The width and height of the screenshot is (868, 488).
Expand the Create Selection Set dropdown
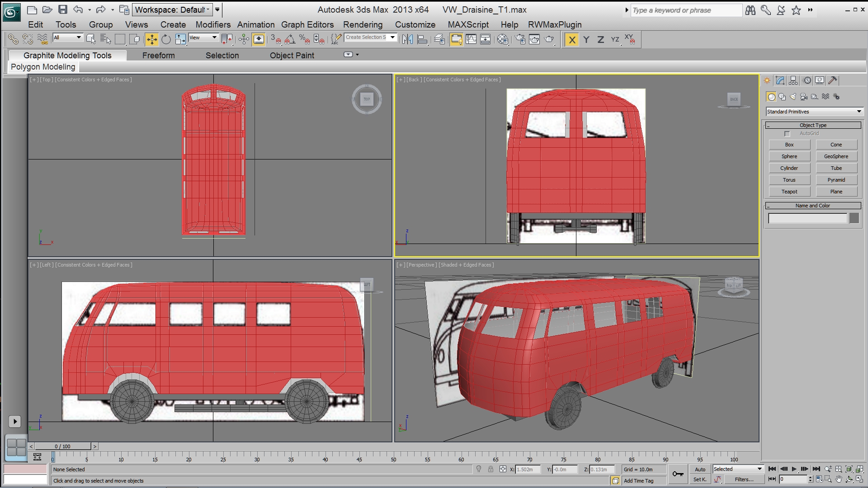[393, 38]
